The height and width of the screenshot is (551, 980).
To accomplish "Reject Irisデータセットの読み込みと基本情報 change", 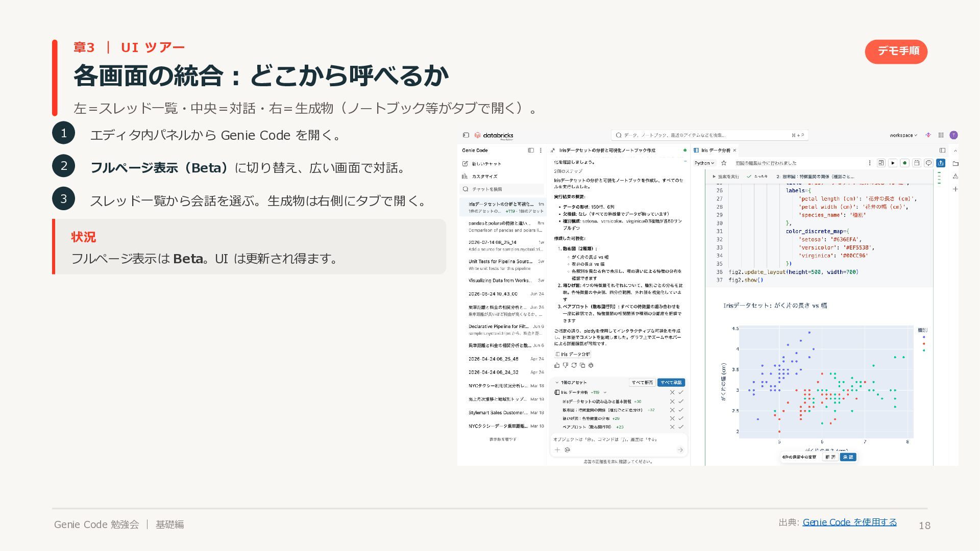I will pyautogui.click(x=672, y=402).
